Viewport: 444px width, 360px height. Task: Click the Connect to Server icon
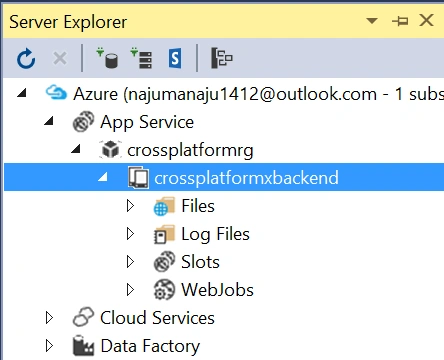coord(141,58)
